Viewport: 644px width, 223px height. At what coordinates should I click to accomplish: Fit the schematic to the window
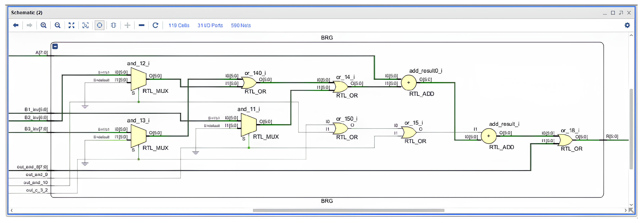[x=72, y=25]
